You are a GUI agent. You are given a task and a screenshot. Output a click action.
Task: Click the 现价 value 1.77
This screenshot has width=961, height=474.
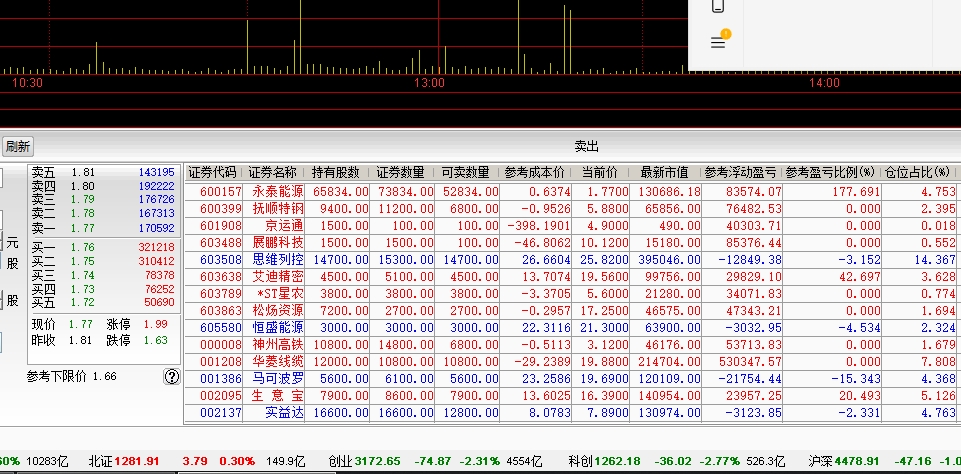coord(80,324)
